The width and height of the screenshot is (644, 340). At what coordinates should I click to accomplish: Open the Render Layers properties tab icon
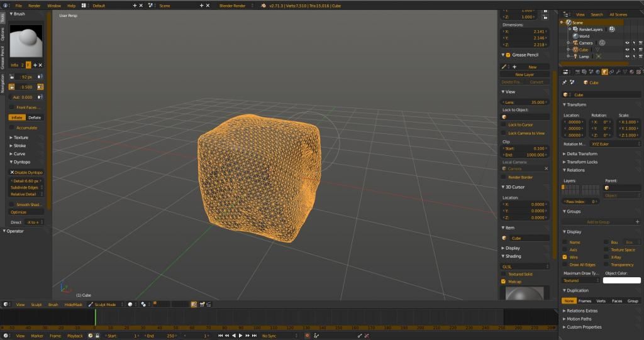(584, 72)
